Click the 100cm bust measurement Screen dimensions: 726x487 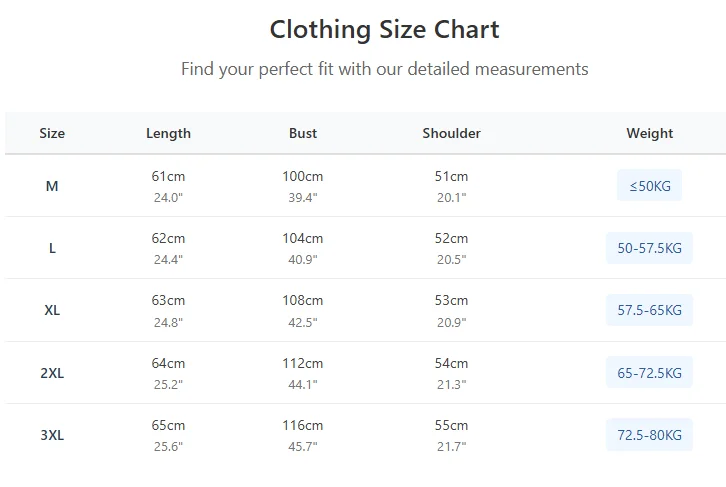(302, 177)
